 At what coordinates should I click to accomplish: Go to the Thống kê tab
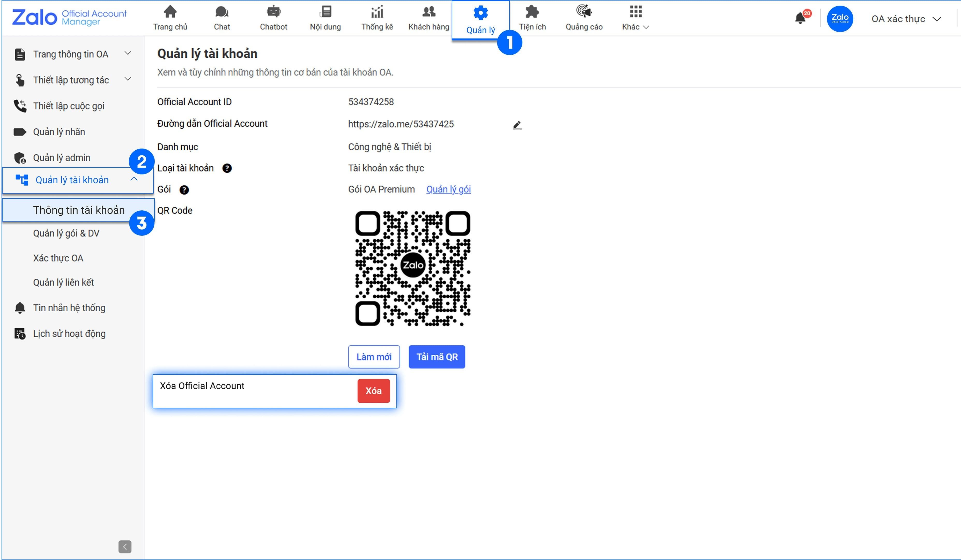point(377,27)
